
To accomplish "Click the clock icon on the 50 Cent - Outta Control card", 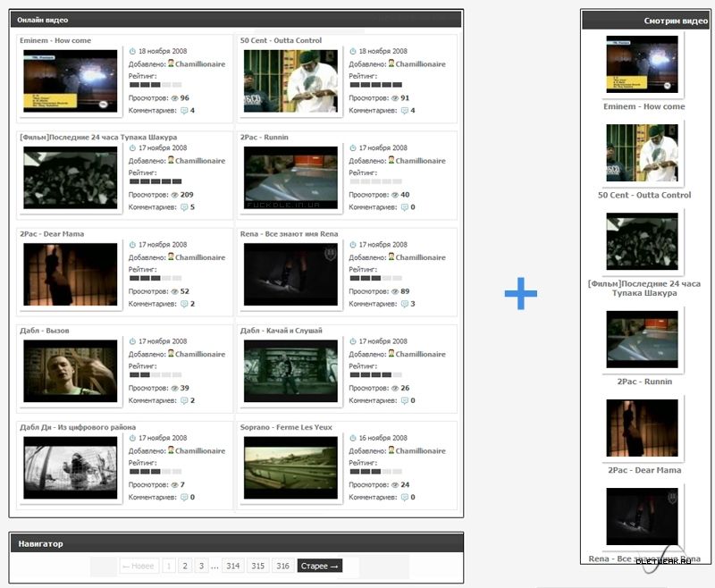I will (x=352, y=51).
